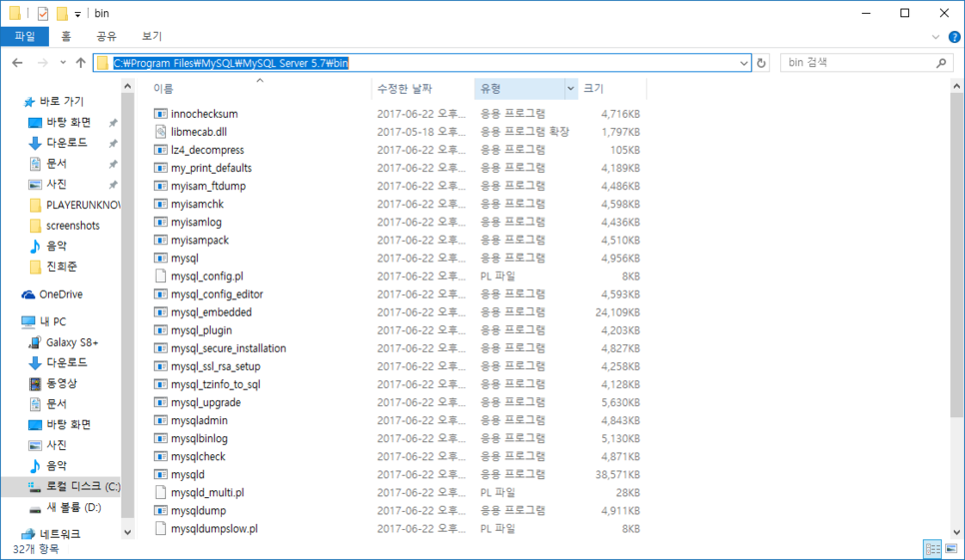Select mysql_secure_installation file name
The height and width of the screenshot is (560, 965).
[229, 348]
